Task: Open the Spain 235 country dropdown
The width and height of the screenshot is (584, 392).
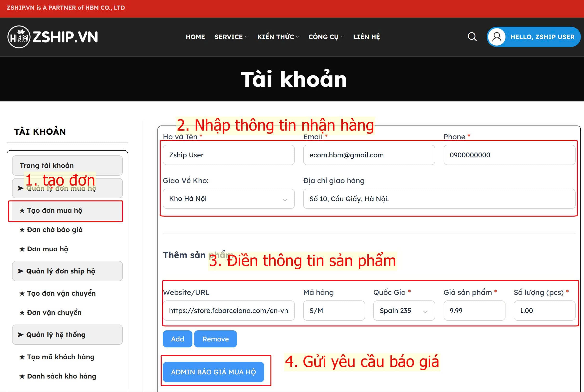Action: [404, 311]
